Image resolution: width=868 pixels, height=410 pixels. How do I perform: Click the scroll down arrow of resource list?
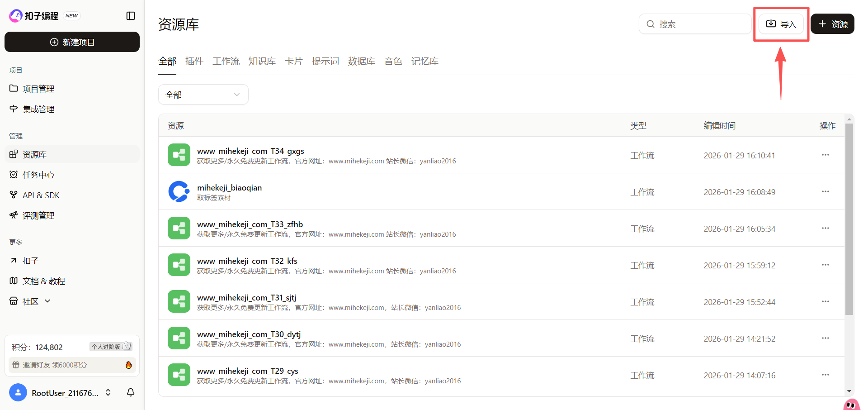pos(849,391)
